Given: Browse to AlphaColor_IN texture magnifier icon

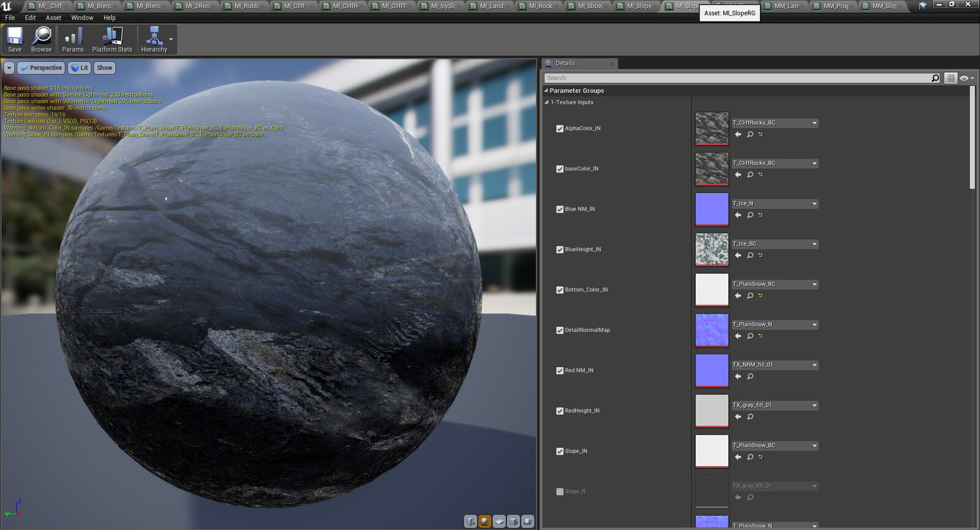Looking at the screenshot, I should click(750, 134).
